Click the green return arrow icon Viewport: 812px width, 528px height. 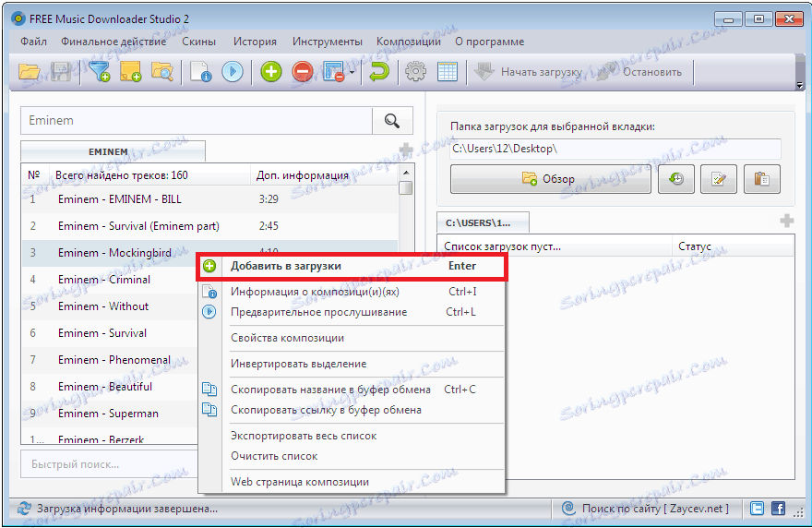pos(379,71)
